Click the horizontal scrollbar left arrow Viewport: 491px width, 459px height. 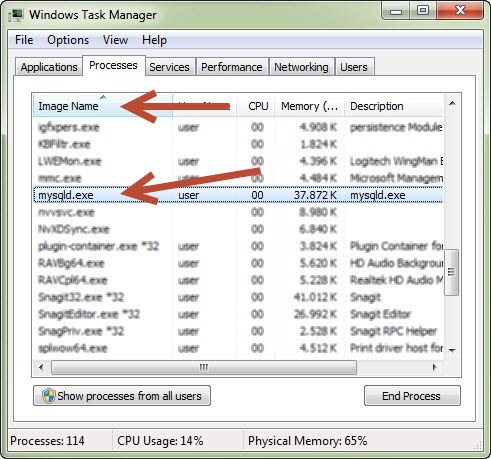tap(41, 367)
